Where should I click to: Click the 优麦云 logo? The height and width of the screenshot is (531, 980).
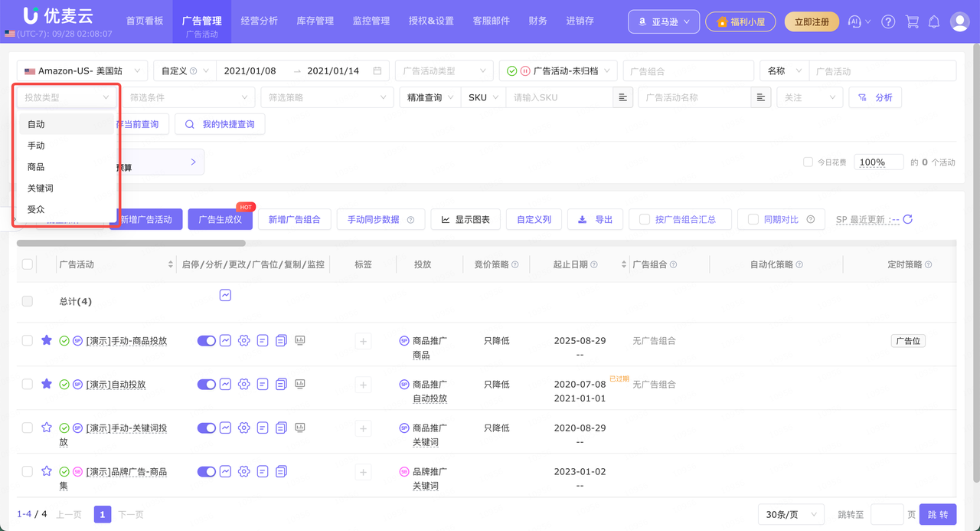(x=58, y=15)
